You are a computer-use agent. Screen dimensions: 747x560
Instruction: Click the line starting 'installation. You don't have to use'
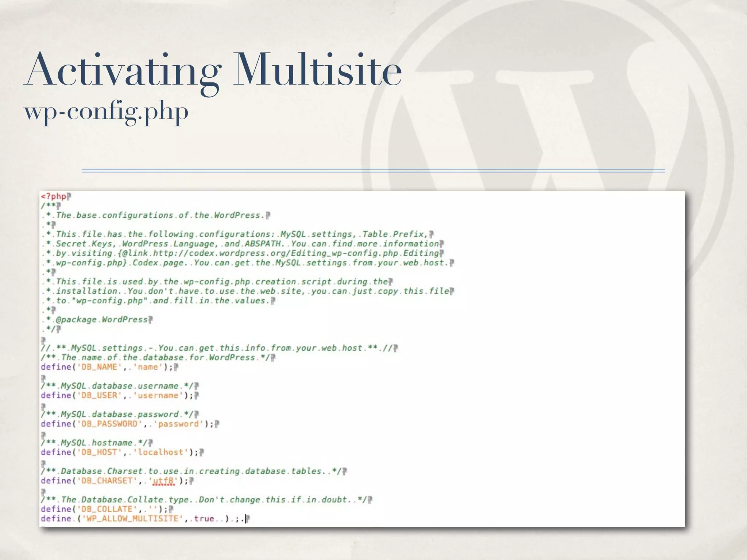click(247, 291)
